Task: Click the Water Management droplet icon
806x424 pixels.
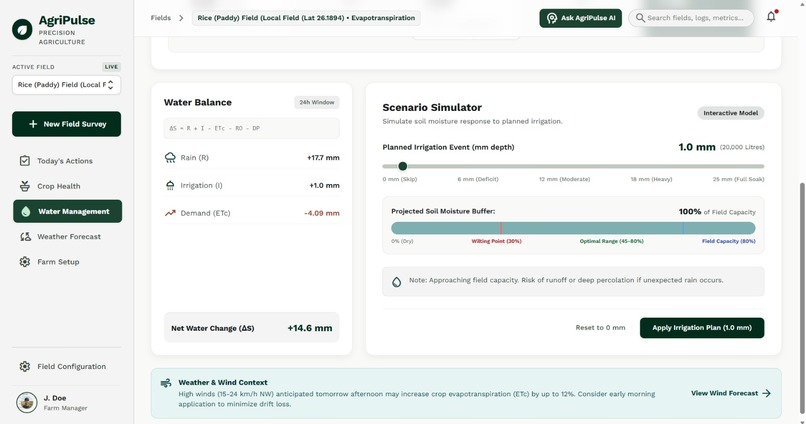Action: tap(26, 211)
